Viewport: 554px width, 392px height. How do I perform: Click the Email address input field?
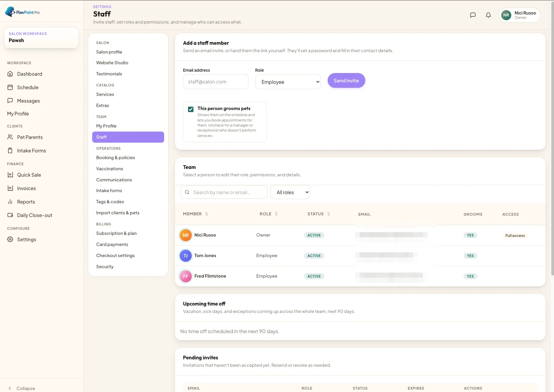(216, 82)
